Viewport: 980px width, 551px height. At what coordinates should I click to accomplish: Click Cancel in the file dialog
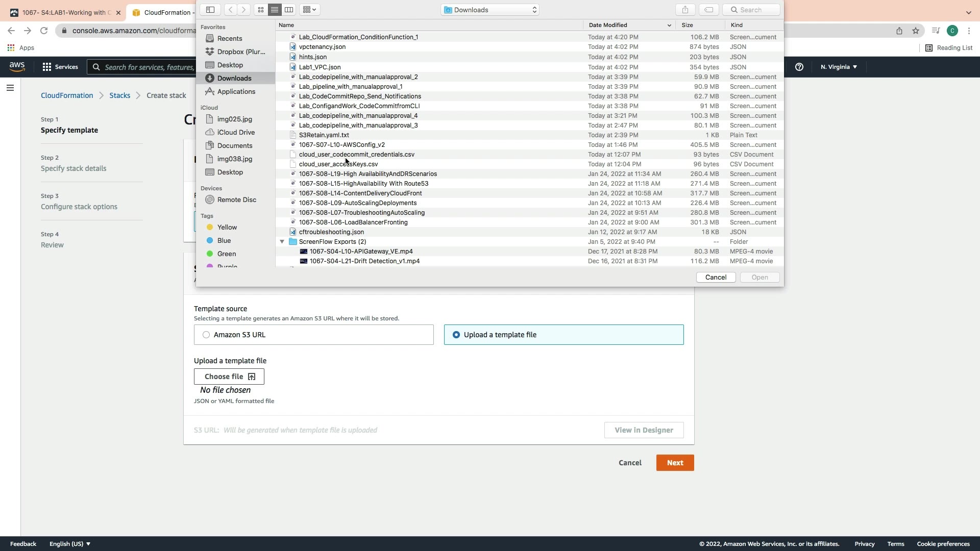(x=716, y=277)
